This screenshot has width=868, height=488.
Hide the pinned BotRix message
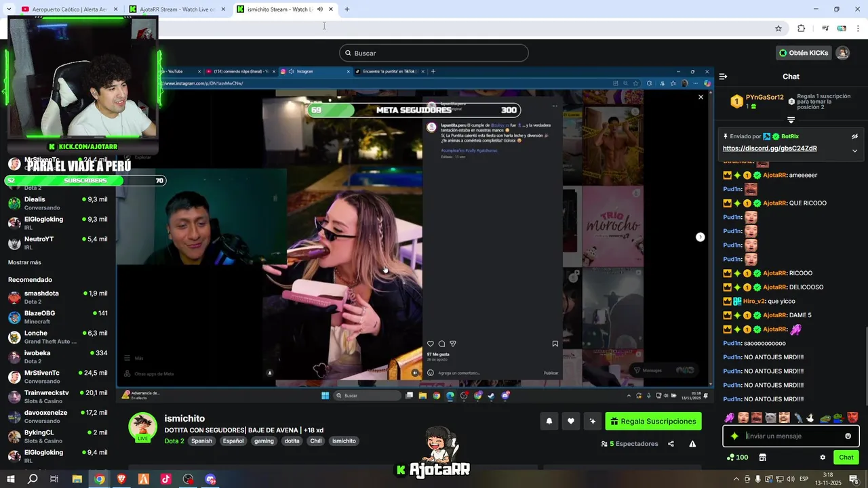click(x=854, y=136)
